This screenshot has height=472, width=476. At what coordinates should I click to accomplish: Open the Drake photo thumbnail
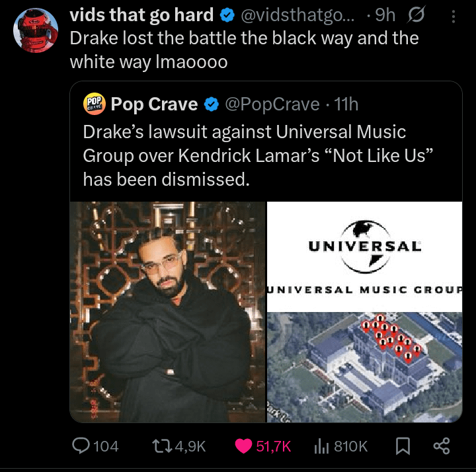(x=167, y=311)
